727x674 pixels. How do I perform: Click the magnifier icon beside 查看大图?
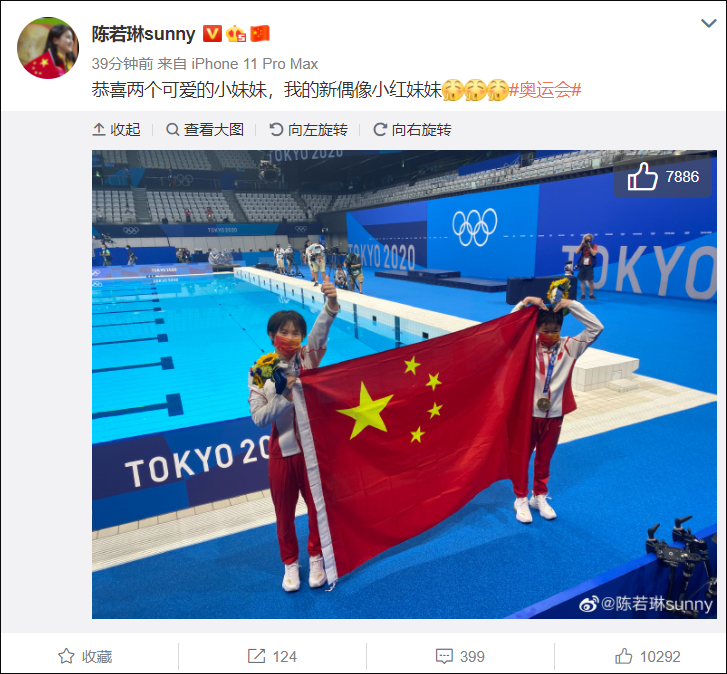[172, 130]
